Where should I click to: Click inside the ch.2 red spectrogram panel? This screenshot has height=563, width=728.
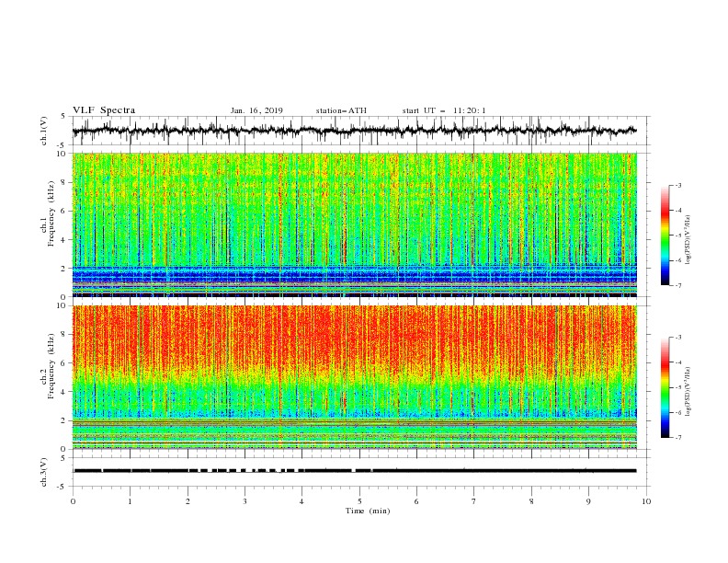354,377
